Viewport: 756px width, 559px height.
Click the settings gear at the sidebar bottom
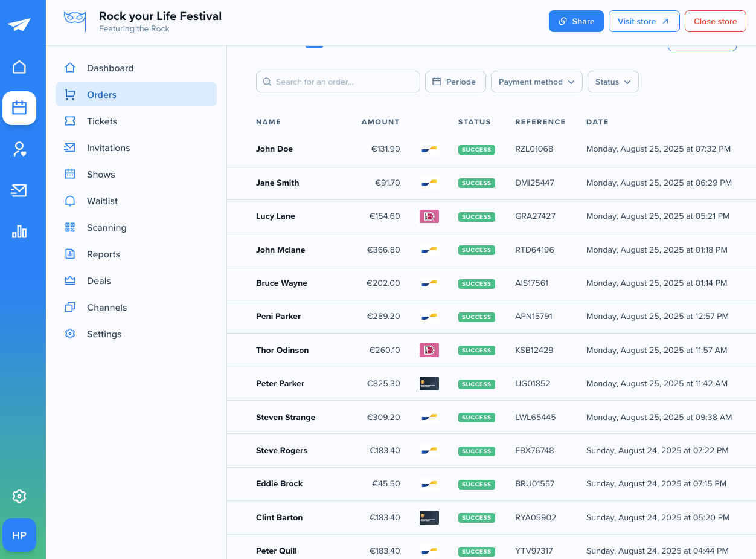[19, 496]
